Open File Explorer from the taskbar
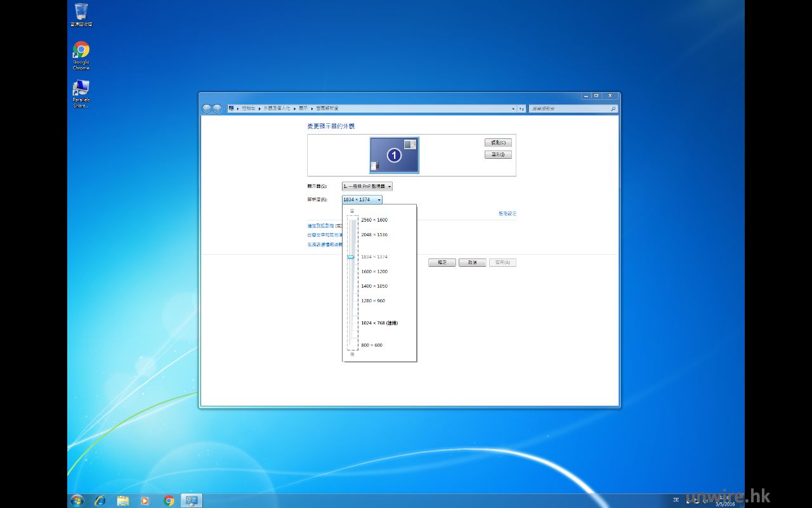This screenshot has width=812, height=508. tap(123, 500)
